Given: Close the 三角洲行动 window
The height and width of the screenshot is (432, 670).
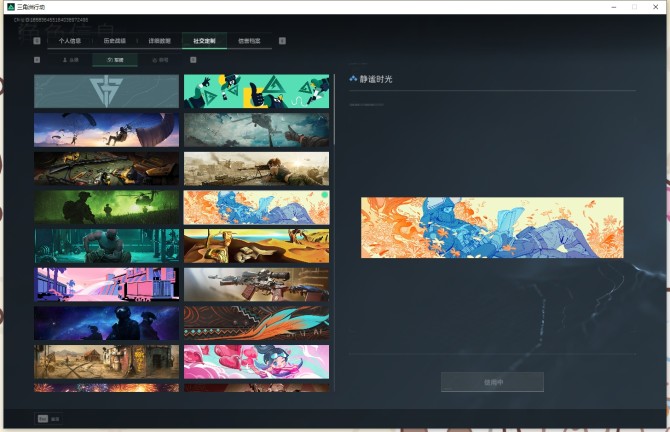Looking at the screenshot, I should (655, 7).
